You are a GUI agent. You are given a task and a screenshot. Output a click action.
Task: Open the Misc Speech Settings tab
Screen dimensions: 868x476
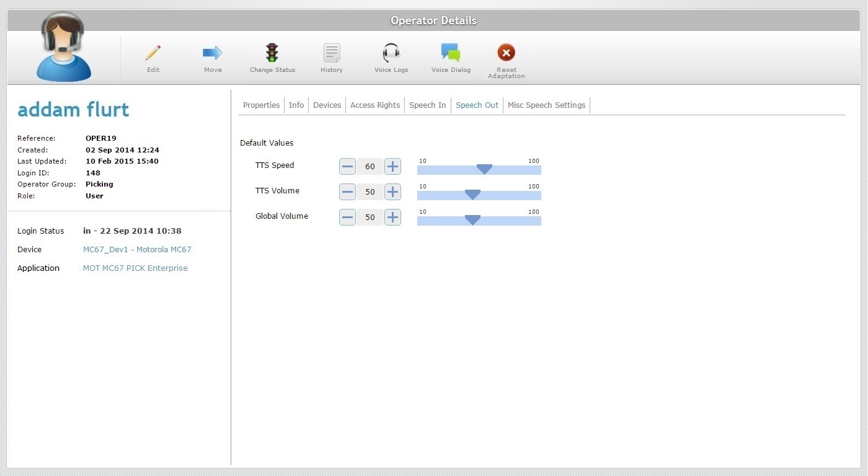pos(546,105)
